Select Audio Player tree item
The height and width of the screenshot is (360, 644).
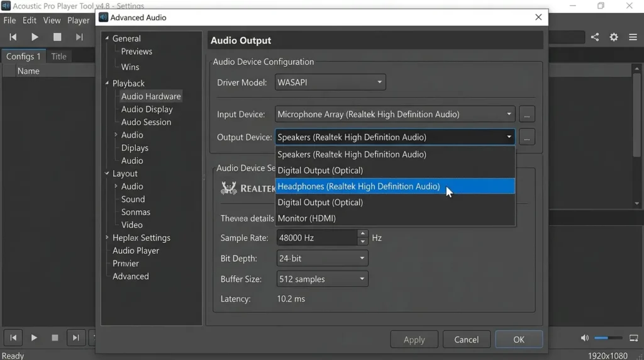point(136,250)
